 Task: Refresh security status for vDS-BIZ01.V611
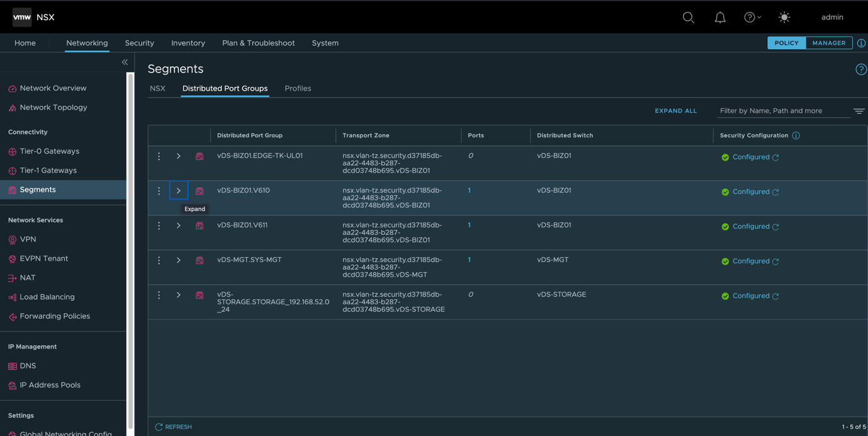pyautogui.click(x=775, y=227)
